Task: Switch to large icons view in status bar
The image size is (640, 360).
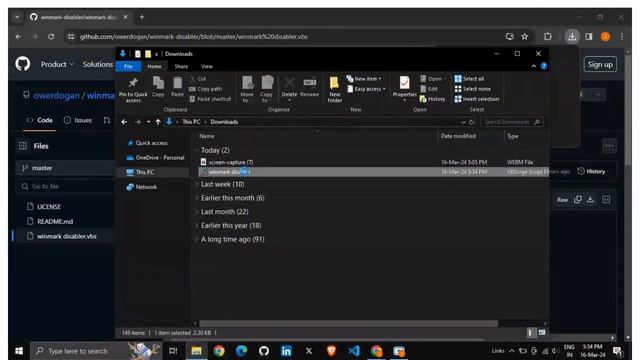Action: (542, 333)
